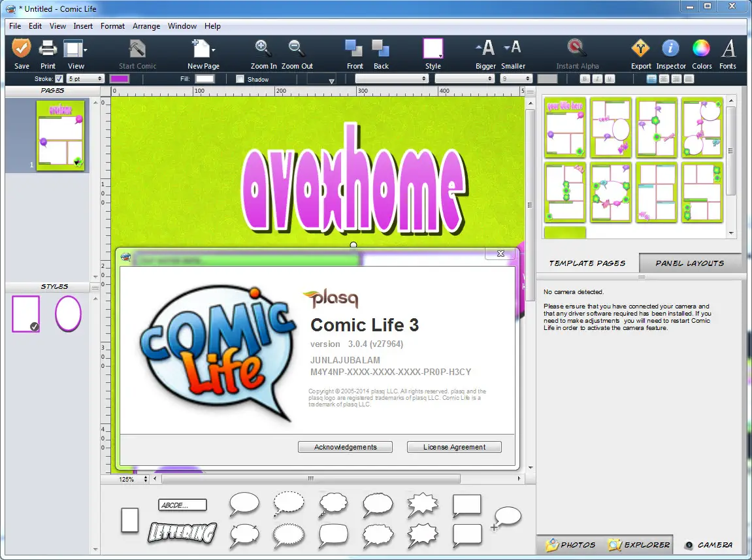752x560 pixels.
Task: Click the white Fill color swatch
Action: [x=204, y=78]
